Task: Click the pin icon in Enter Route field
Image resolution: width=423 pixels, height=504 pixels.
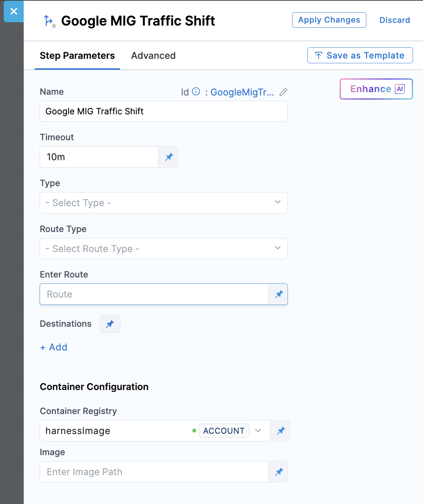Action: click(x=279, y=294)
